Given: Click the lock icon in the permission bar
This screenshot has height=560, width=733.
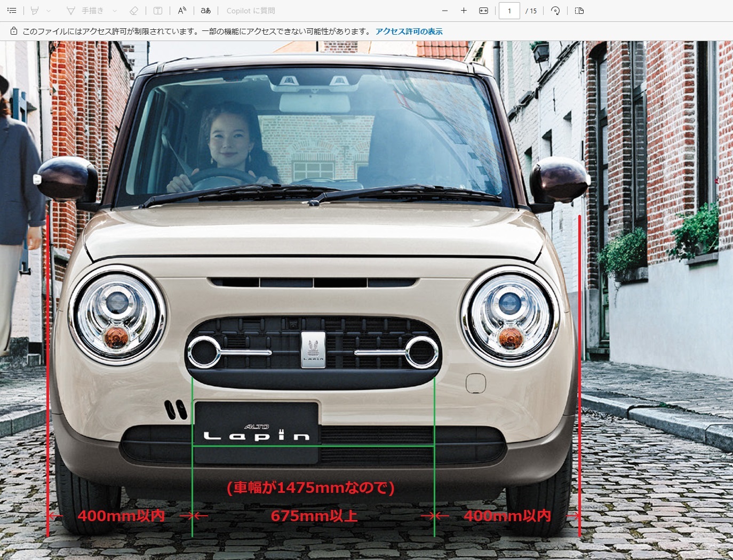Looking at the screenshot, I should point(14,31).
